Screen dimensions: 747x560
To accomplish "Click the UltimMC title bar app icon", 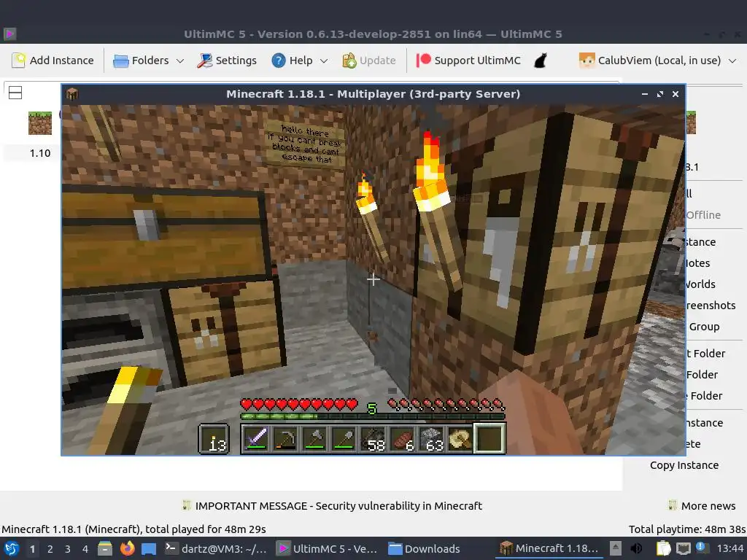I will 9,34.
